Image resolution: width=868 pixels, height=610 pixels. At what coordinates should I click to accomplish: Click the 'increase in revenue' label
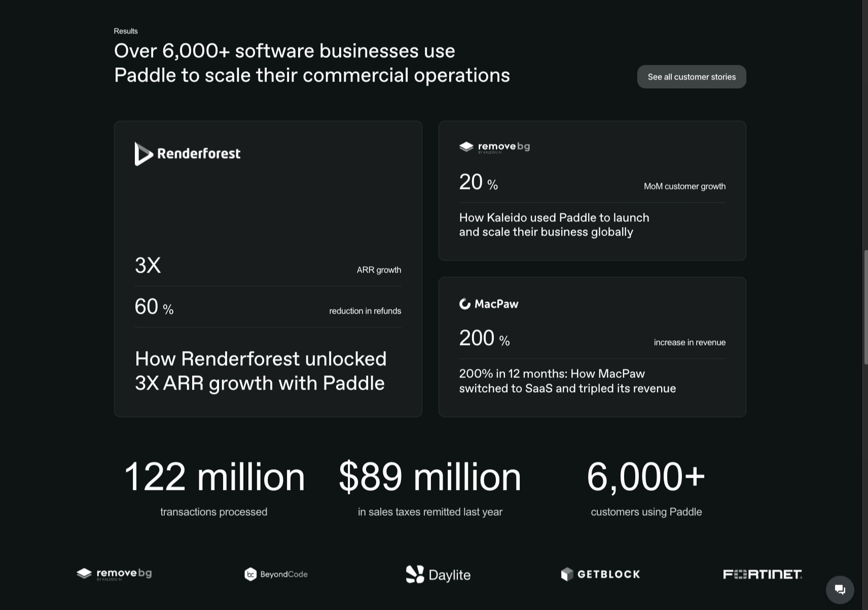690,342
